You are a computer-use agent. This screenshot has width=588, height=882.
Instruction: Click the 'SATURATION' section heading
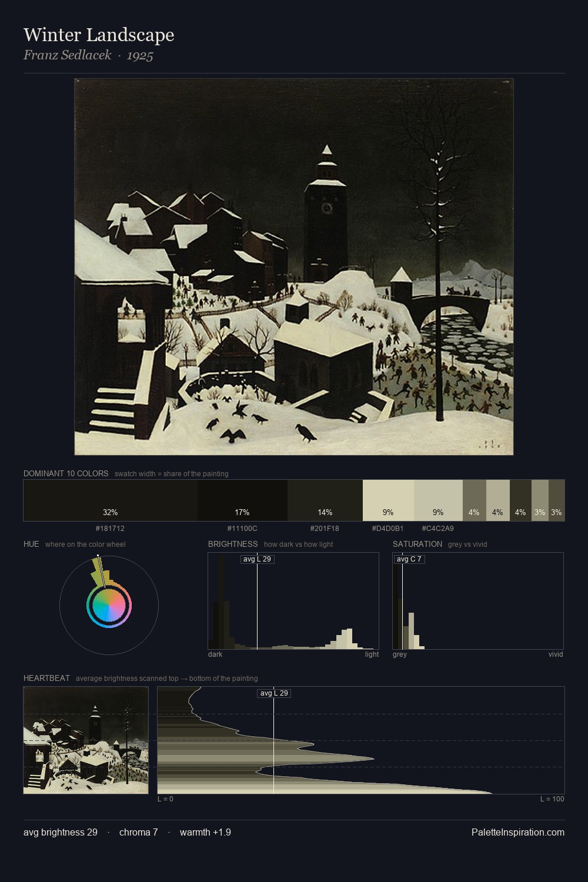pyautogui.click(x=417, y=544)
